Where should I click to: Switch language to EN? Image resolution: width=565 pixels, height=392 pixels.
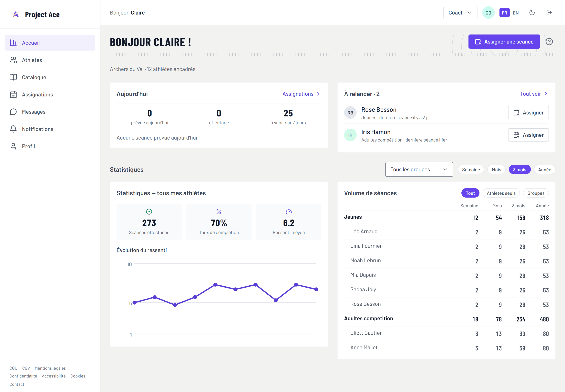[516, 13]
